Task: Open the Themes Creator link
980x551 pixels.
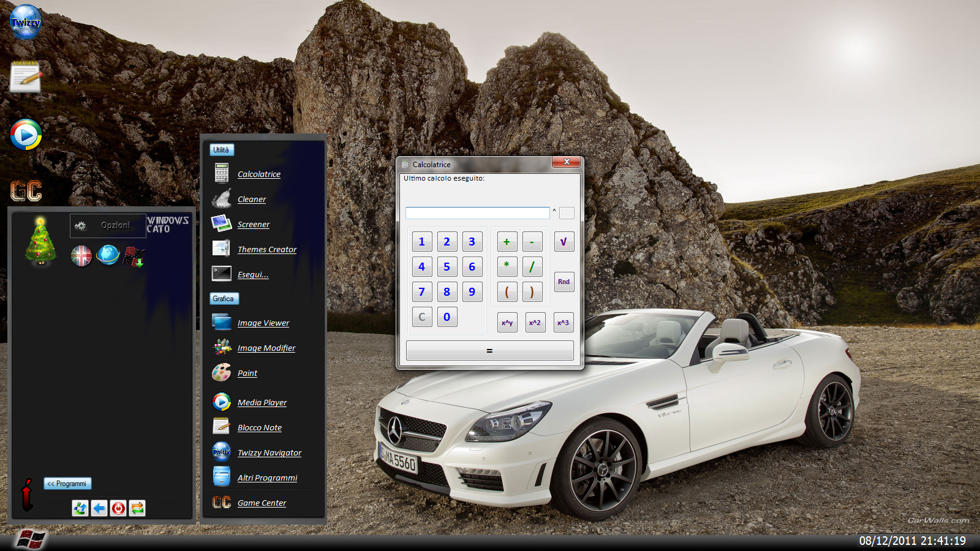Action: [x=266, y=250]
